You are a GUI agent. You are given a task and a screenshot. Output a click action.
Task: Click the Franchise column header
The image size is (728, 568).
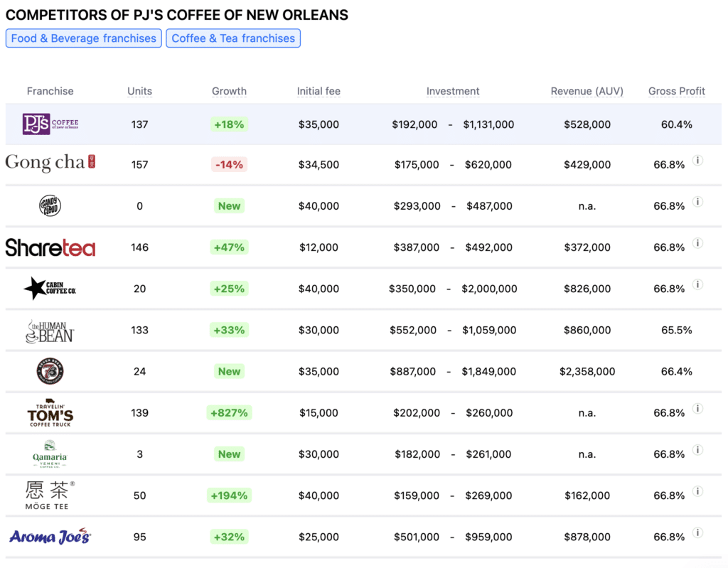[x=50, y=91]
